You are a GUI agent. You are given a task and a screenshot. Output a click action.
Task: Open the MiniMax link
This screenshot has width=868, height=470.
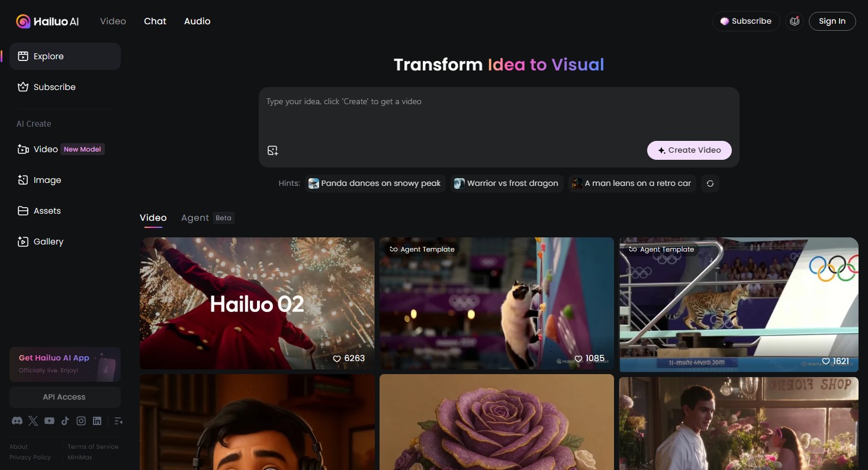pyautogui.click(x=80, y=458)
